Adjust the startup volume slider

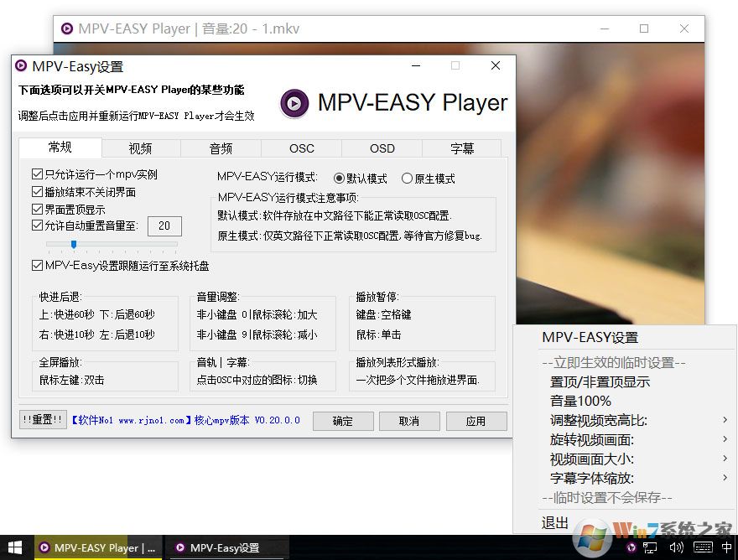click(x=74, y=245)
